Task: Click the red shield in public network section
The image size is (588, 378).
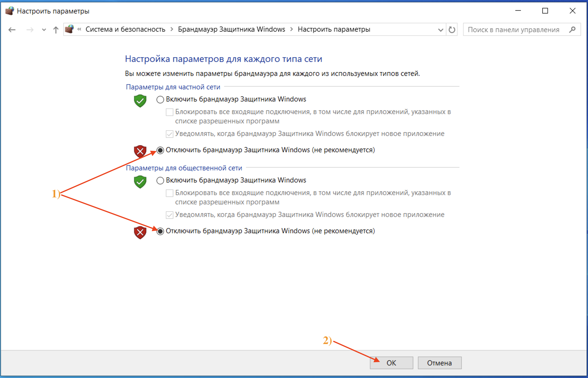Action: pos(140,232)
